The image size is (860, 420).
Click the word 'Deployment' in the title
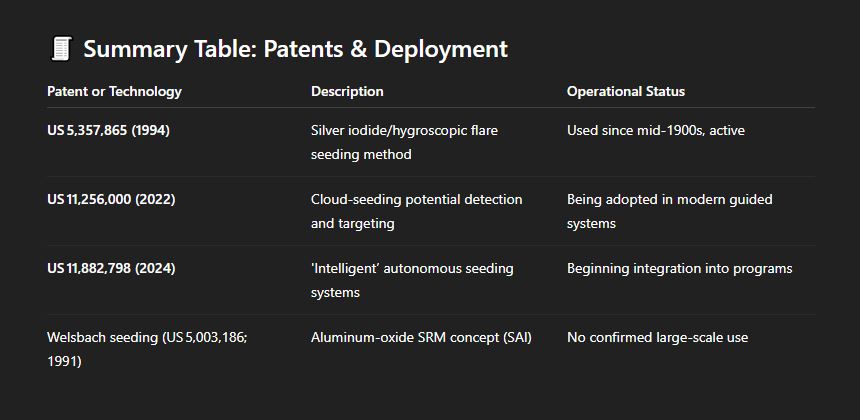point(441,49)
